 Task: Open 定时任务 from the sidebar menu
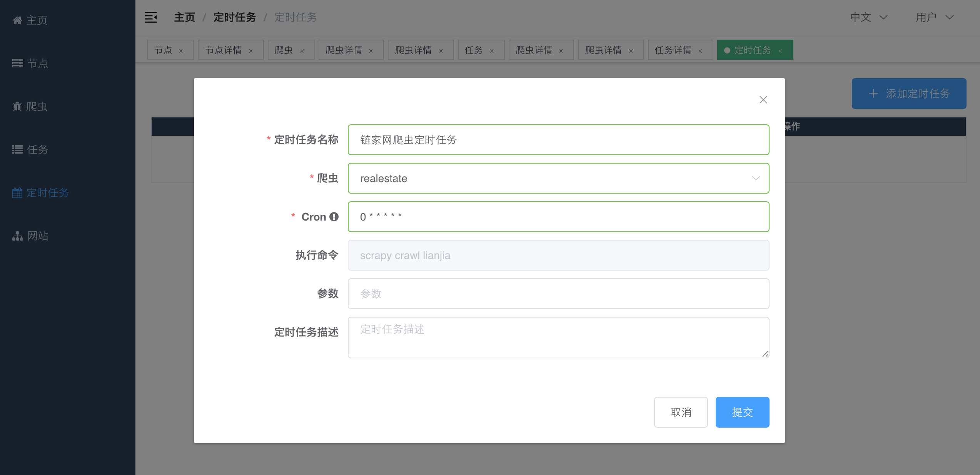(x=68, y=192)
